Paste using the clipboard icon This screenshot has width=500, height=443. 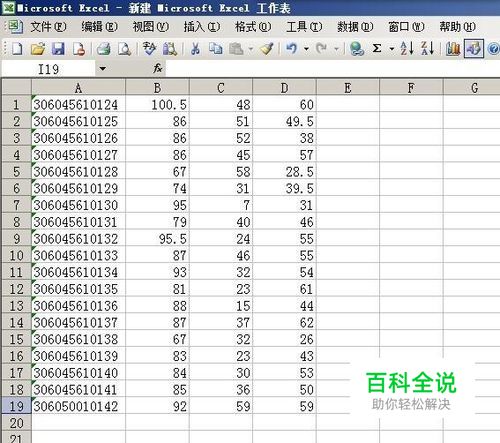[x=236, y=49]
